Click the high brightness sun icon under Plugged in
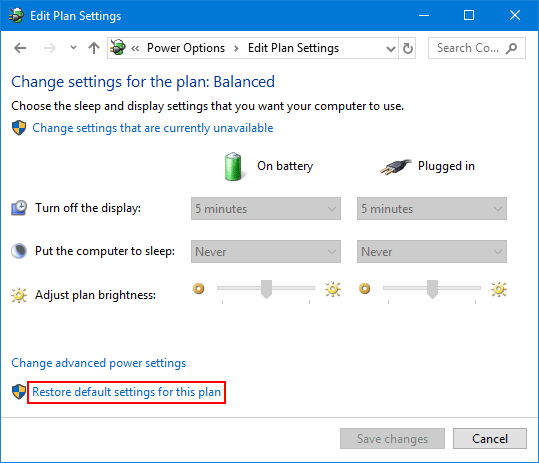This screenshot has height=463, width=539. coord(499,289)
